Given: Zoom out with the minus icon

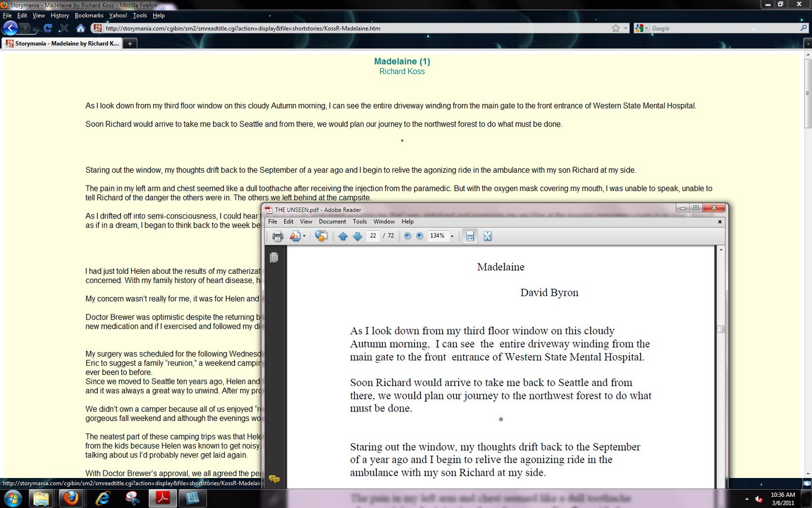Looking at the screenshot, I should tap(408, 236).
